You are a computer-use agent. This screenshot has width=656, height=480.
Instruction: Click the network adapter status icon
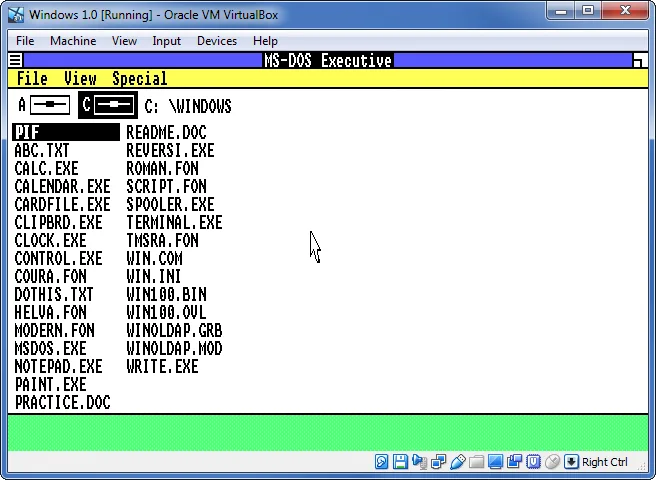(438, 462)
